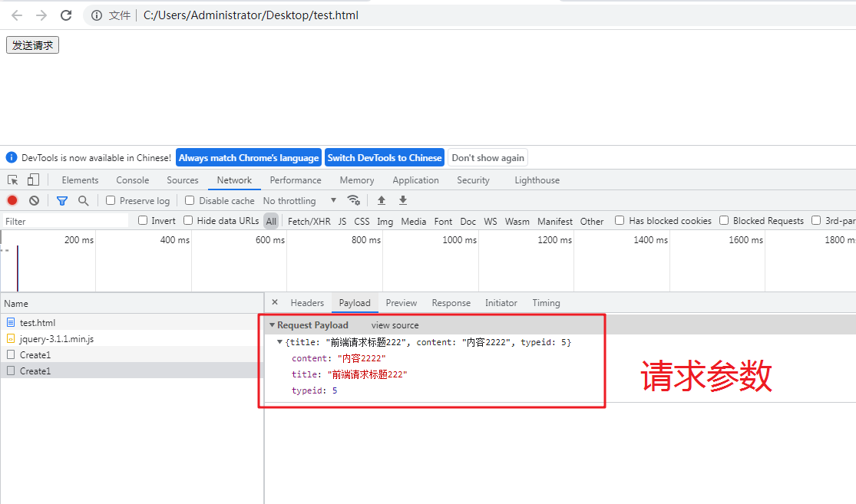Open the No throttling dropdown
The height and width of the screenshot is (504, 856).
click(x=299, y=200)
